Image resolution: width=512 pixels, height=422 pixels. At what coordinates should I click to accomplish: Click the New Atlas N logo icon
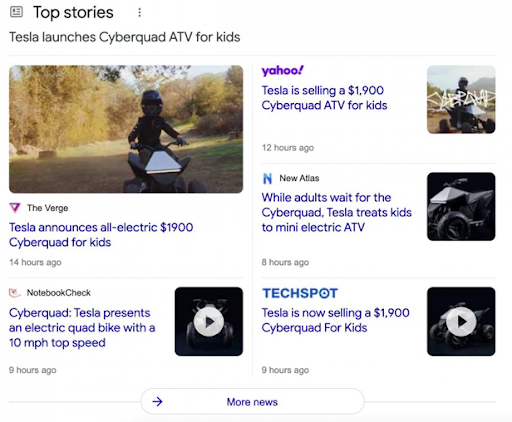tap(267, 179)
